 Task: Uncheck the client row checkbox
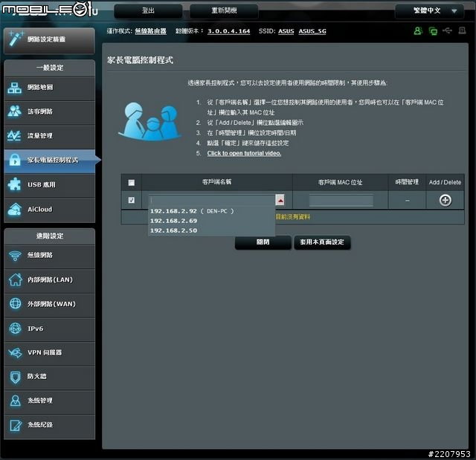click(132, 200)
